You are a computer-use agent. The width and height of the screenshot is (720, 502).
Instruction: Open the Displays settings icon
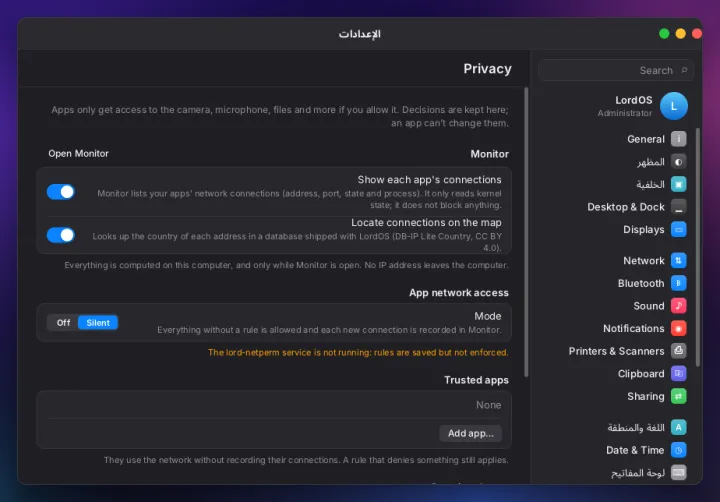tap(678, 229)
